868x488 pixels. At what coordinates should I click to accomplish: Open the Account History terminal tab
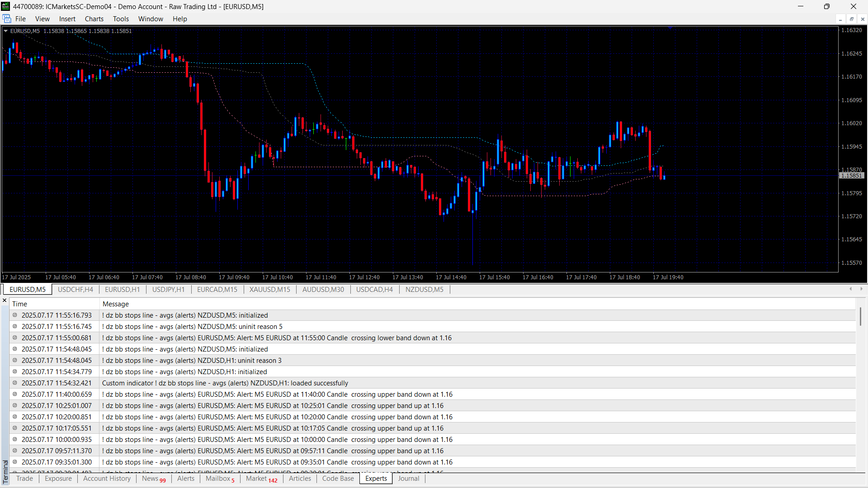tap(107, 479)
